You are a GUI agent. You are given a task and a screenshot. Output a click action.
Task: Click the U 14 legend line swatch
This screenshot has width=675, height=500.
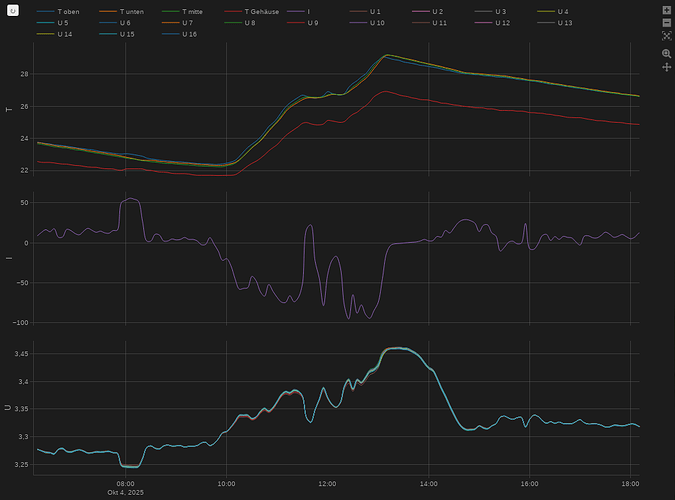(x=45, y=34)
